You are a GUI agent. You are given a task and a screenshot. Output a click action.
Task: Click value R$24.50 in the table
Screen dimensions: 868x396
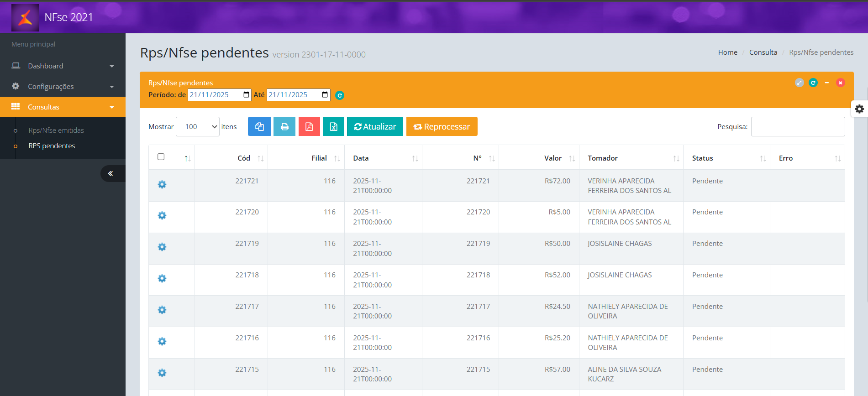click(558, 307)
